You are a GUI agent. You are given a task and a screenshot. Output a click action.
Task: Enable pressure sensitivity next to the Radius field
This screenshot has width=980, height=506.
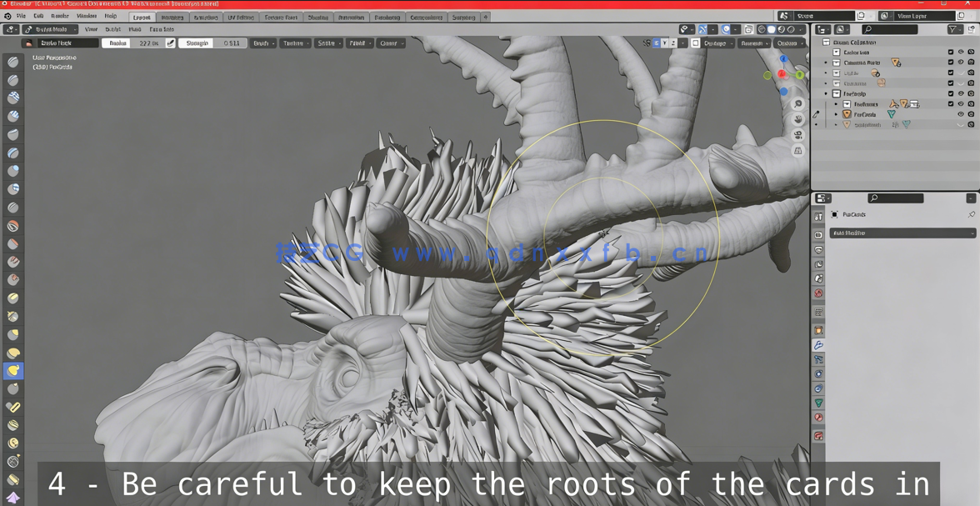[169, 43]
